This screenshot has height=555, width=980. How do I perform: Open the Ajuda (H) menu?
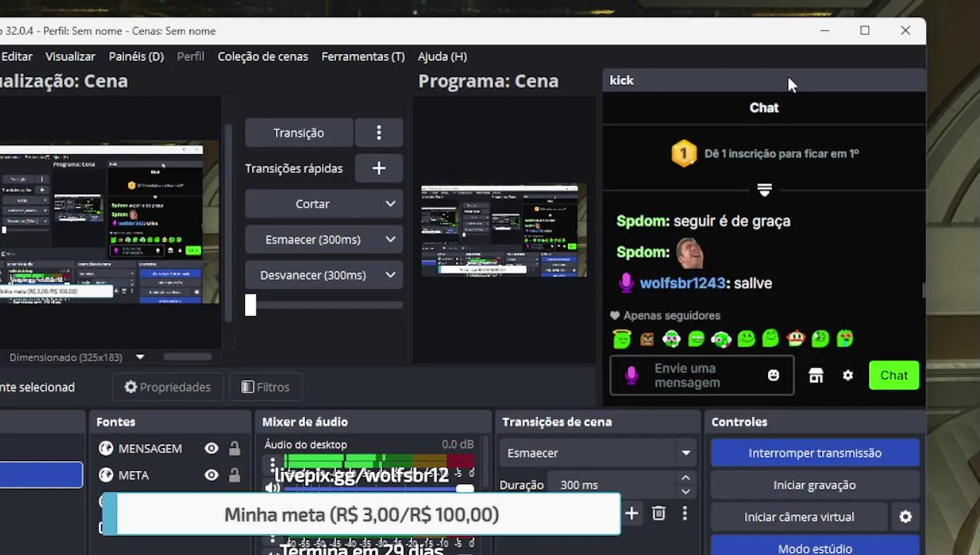point(442,56)
